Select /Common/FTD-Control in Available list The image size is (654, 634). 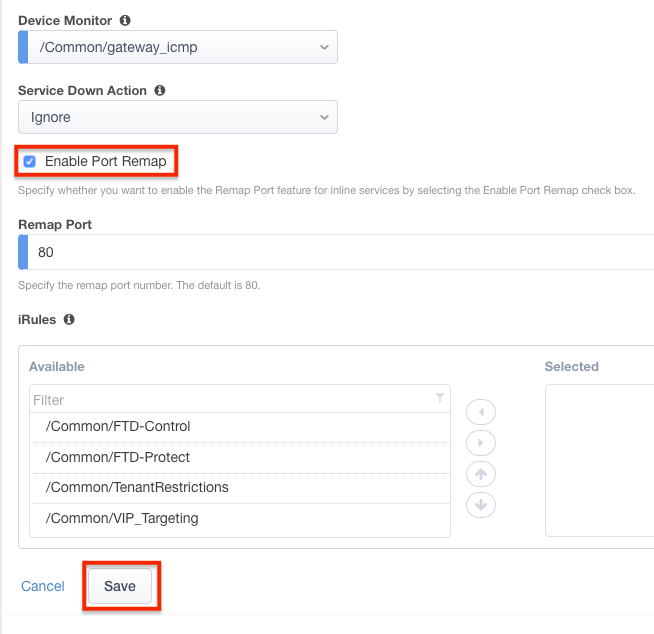tap(118, 427)
